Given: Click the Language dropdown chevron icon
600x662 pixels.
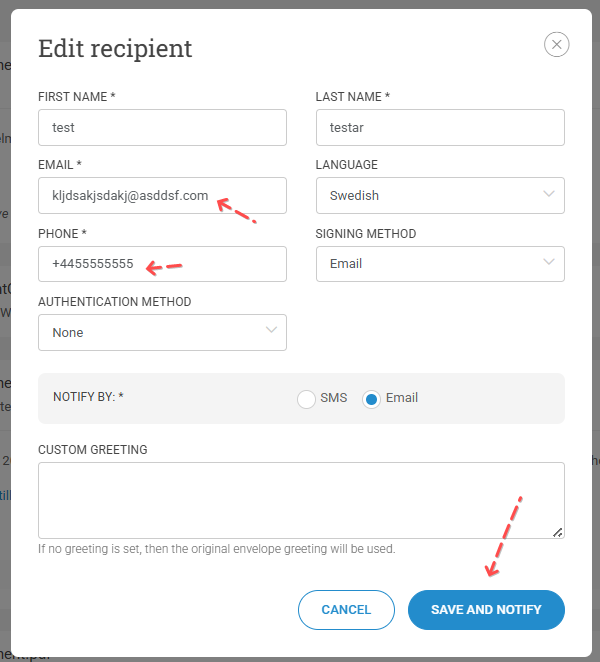Looking at the screenshot, I should (x=548, y=194).
